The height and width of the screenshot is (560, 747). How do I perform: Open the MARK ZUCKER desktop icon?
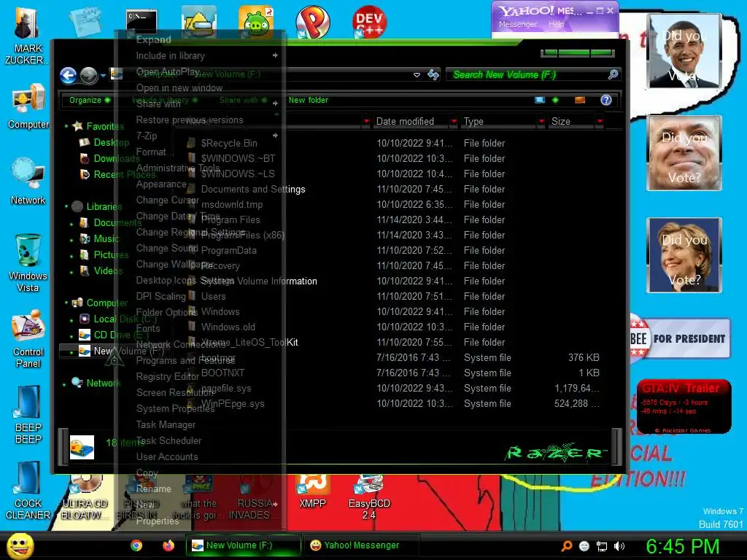coord(28,34)
